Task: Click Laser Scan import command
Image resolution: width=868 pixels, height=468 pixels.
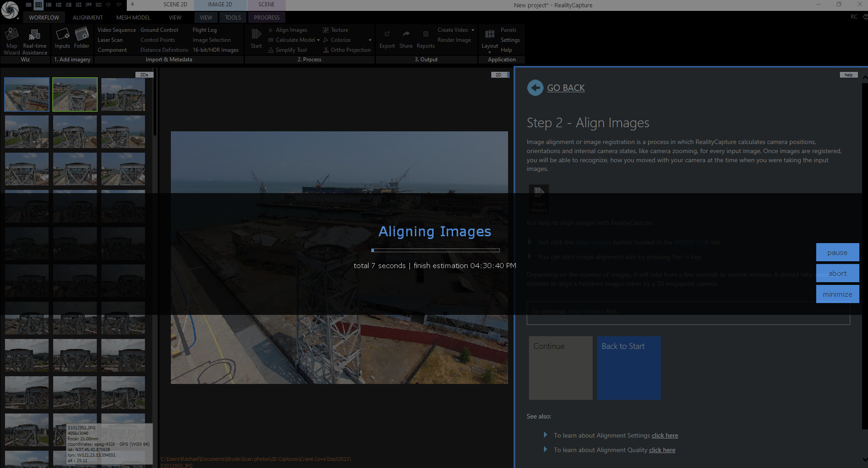Action: [110, 40]
